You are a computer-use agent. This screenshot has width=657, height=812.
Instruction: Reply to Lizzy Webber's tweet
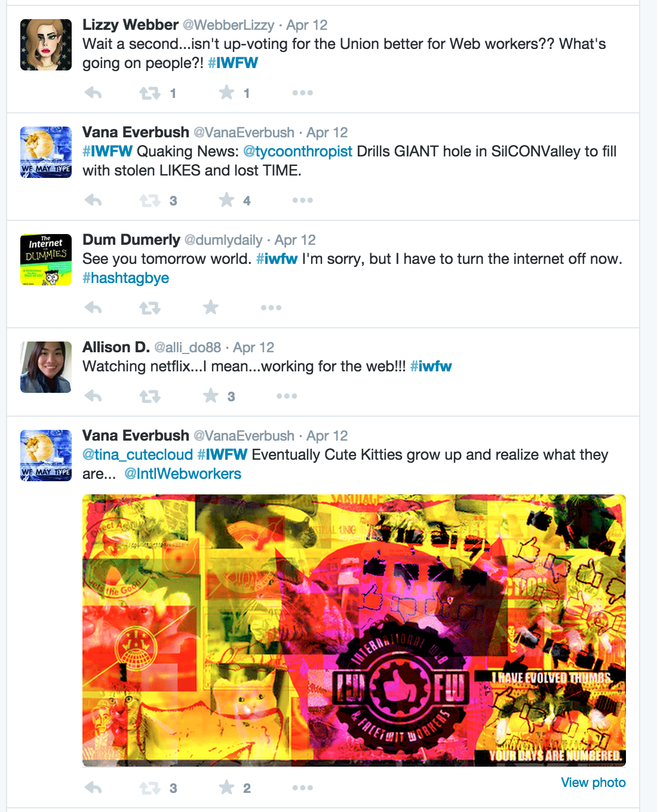click(x=93, y=93)
